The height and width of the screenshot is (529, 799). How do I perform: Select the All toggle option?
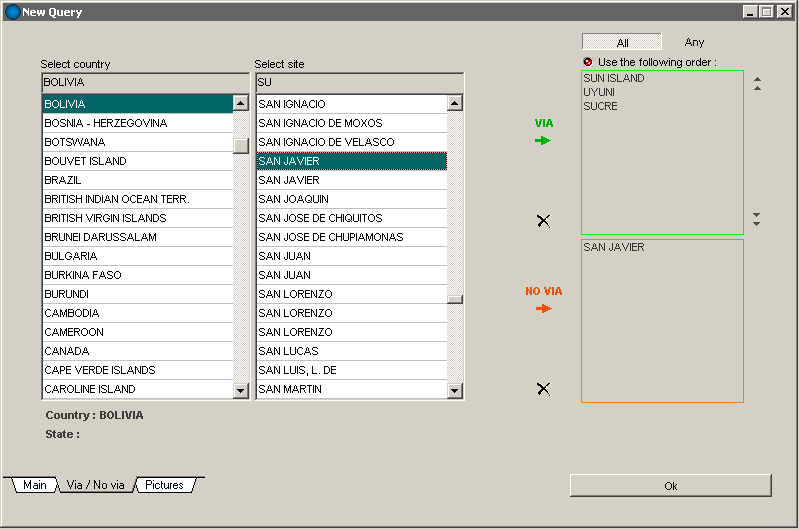click(622, 43)
